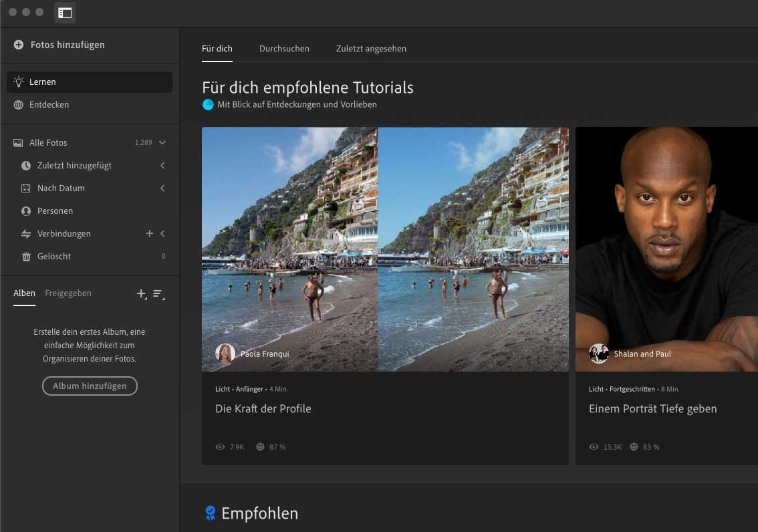Viewport: 758px width, 532px height.
Task: Open Die Kraft der Profile tutorial
Action: point(263,409)
